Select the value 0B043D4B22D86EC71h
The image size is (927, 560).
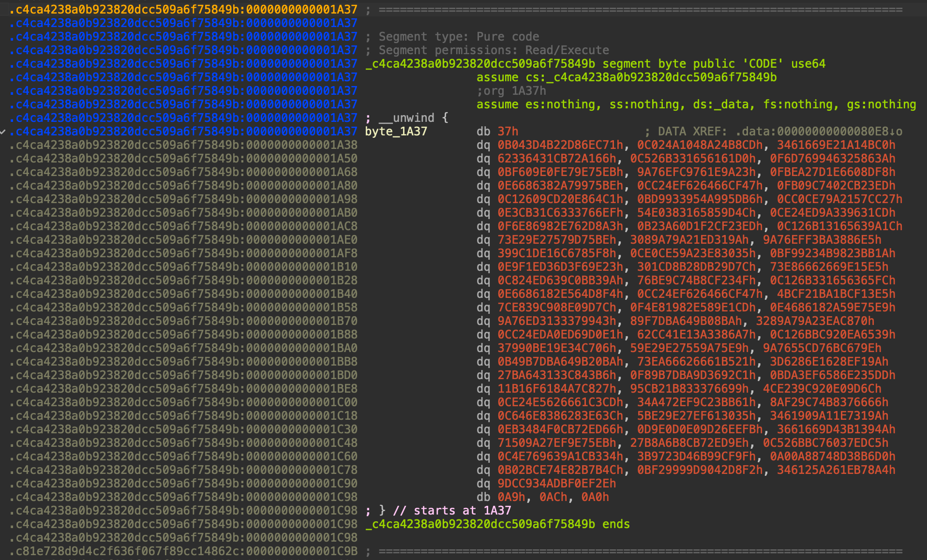[560, 145]
